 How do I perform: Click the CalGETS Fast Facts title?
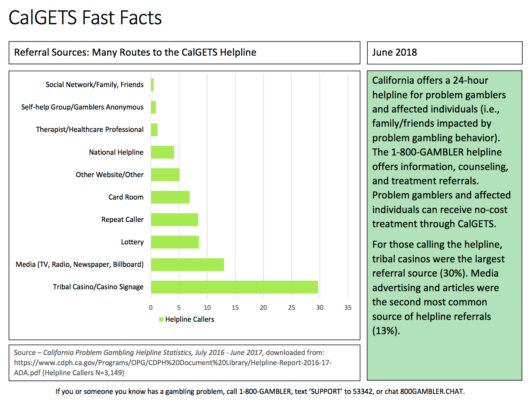coord(85,18)
